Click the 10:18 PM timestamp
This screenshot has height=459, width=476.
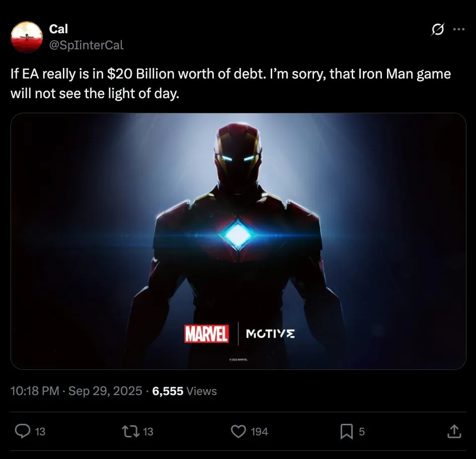click(35, 391)
